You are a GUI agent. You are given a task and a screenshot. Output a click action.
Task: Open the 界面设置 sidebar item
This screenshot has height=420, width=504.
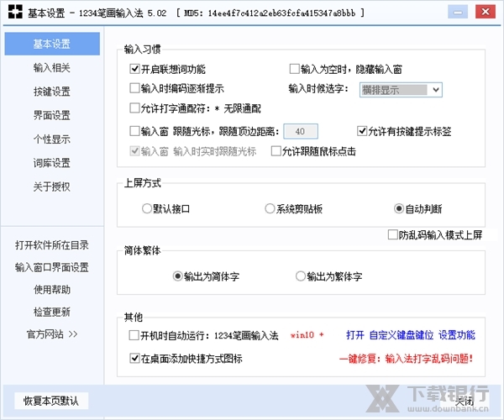(52, 115)
